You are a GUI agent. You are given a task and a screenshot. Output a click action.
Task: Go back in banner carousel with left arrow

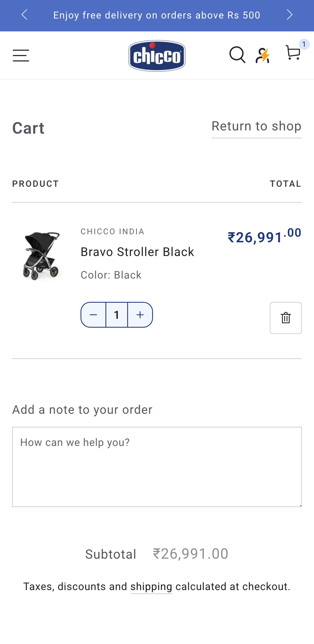coord(25,15)
